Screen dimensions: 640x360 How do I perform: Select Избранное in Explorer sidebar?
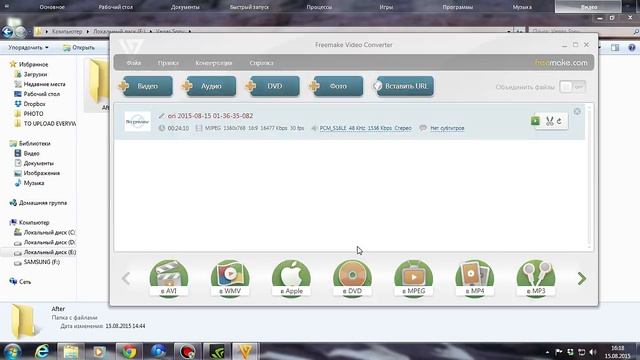point(29,64)
